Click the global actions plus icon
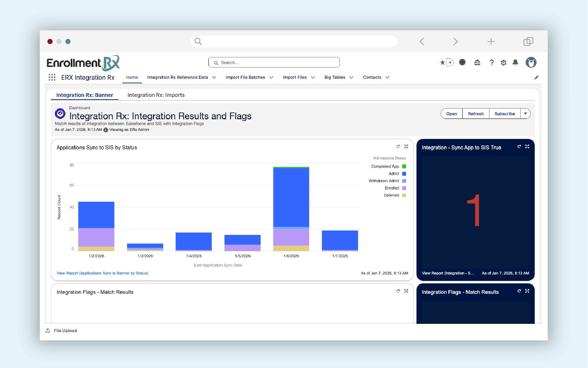Image resolution: width=588 pixels, height=368 pixels. tap(462, 62)
